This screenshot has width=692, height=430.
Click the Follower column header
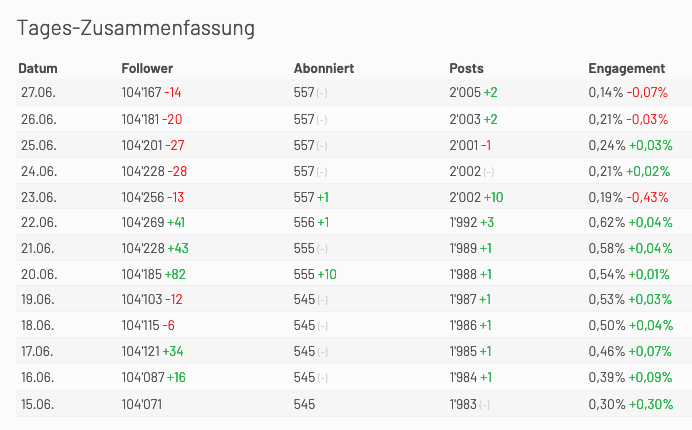click(147, 68)
